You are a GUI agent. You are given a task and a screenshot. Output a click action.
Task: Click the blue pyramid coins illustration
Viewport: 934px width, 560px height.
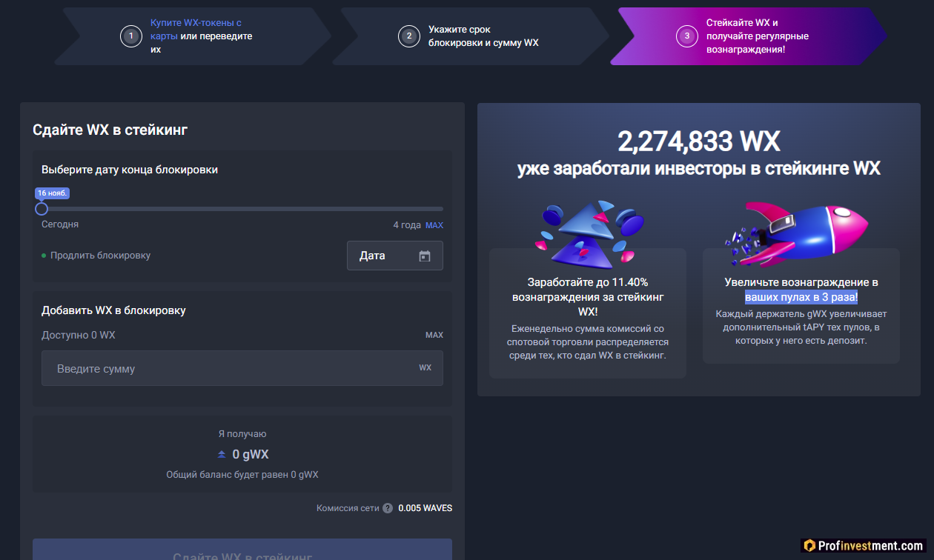(589, 233)
